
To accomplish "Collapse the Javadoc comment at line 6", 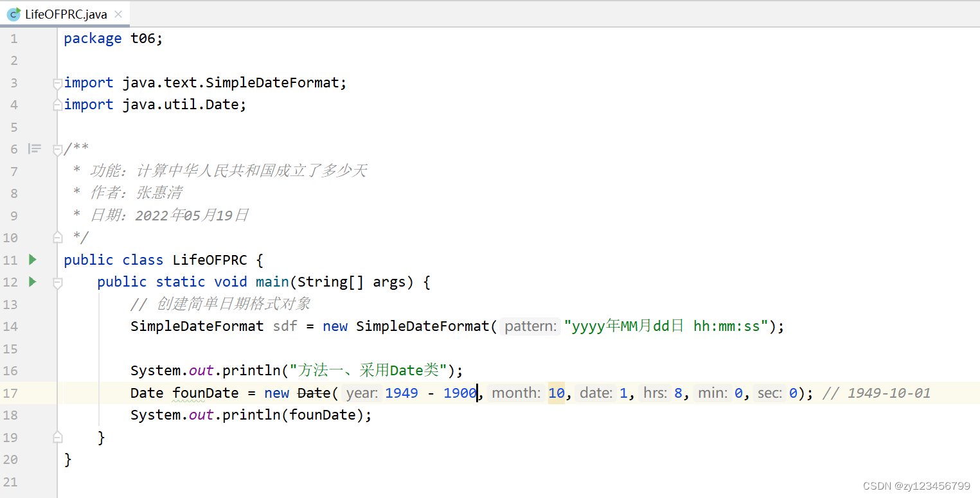I will [x=57, y=149].
